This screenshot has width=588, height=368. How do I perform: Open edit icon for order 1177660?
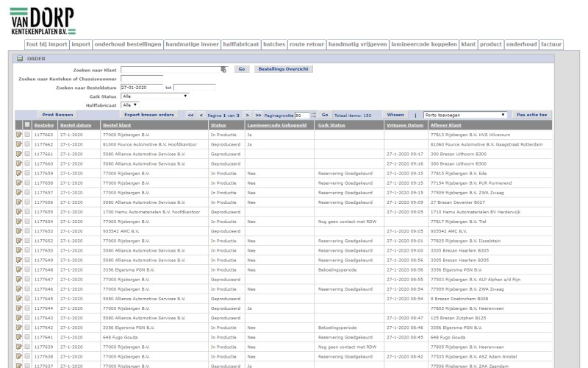point(19,163)
